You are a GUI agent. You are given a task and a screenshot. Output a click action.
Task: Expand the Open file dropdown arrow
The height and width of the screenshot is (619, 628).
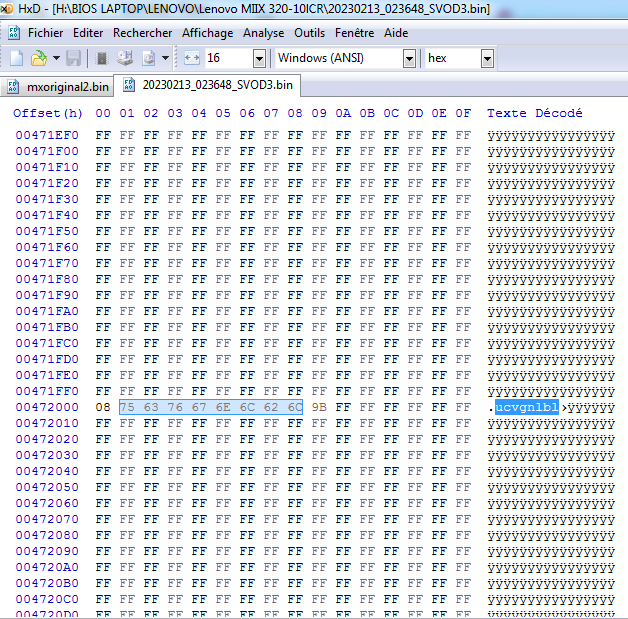[56, 58]
